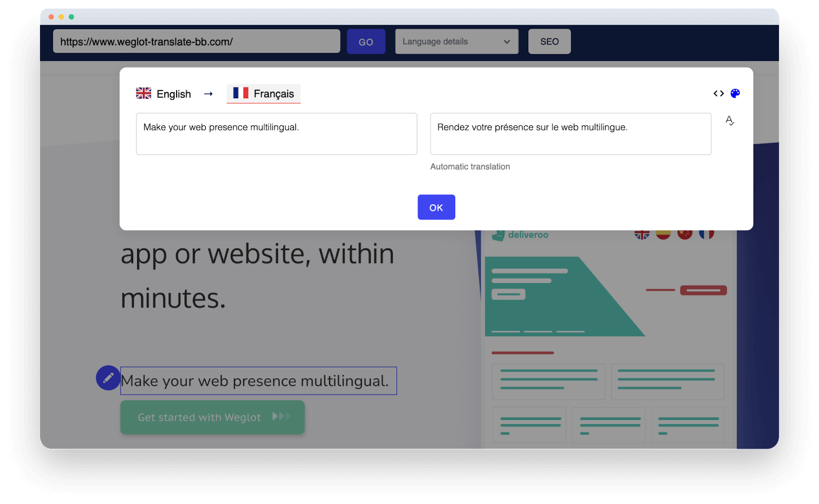This screenshot has height=504, width=819.
Task: Click the font formatting icon
Action: pyautogui.click(x=730, y=121)
